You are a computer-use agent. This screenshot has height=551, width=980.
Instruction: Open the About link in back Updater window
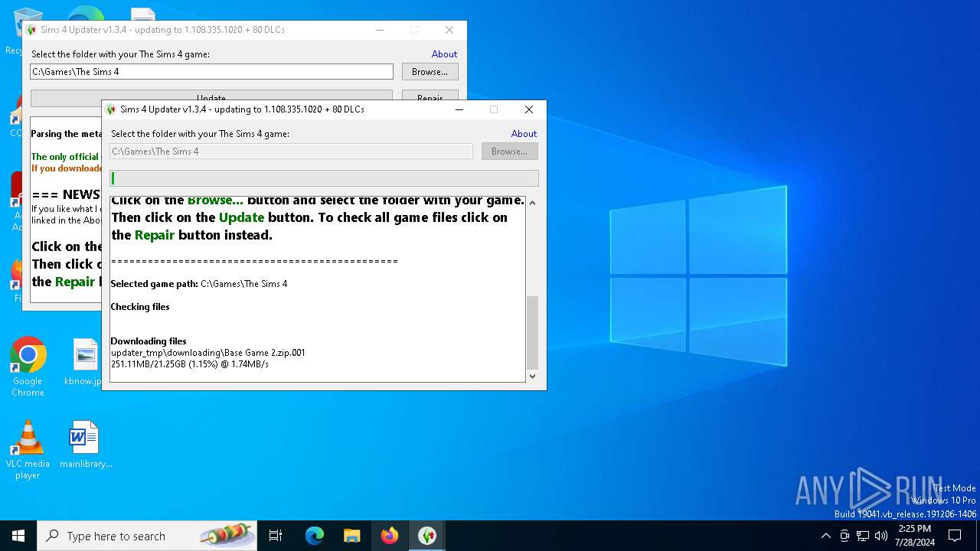444,54
